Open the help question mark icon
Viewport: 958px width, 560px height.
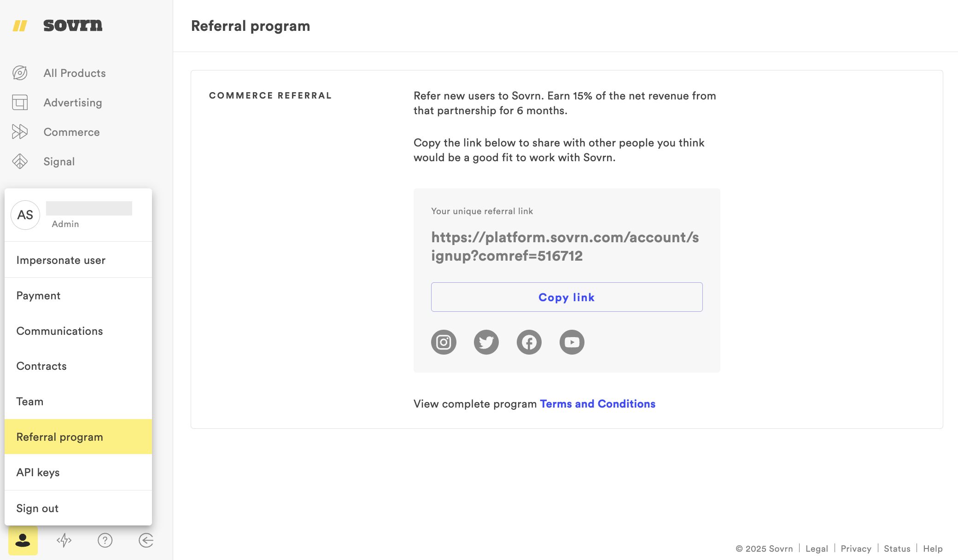point(105,540)
